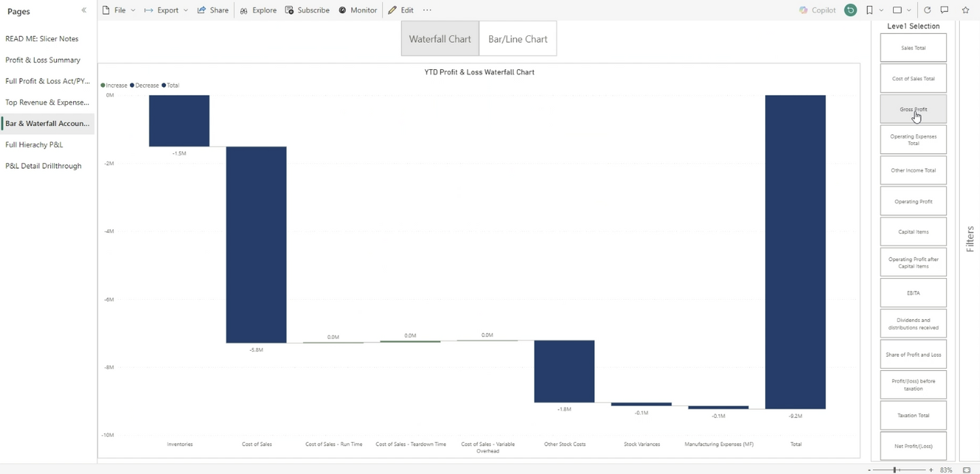Click the Total legend color dot
Viewport: 980px width, 474px height.
[164, 85]
